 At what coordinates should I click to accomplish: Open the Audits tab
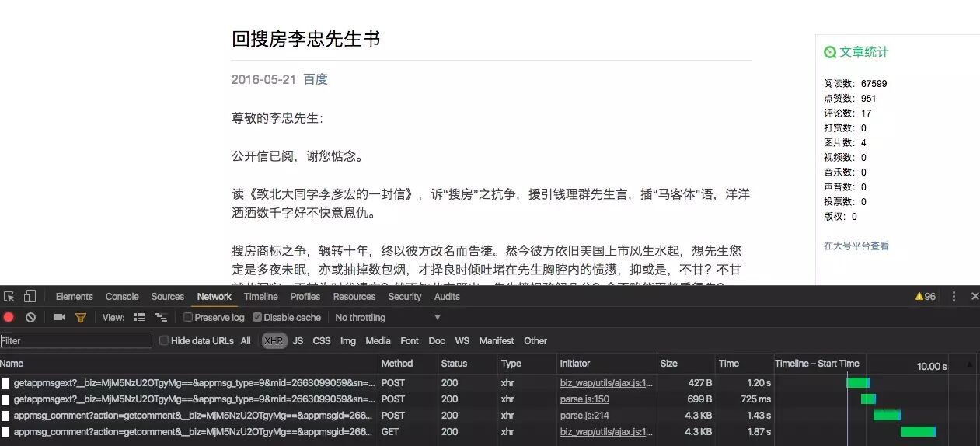point(447,296)
